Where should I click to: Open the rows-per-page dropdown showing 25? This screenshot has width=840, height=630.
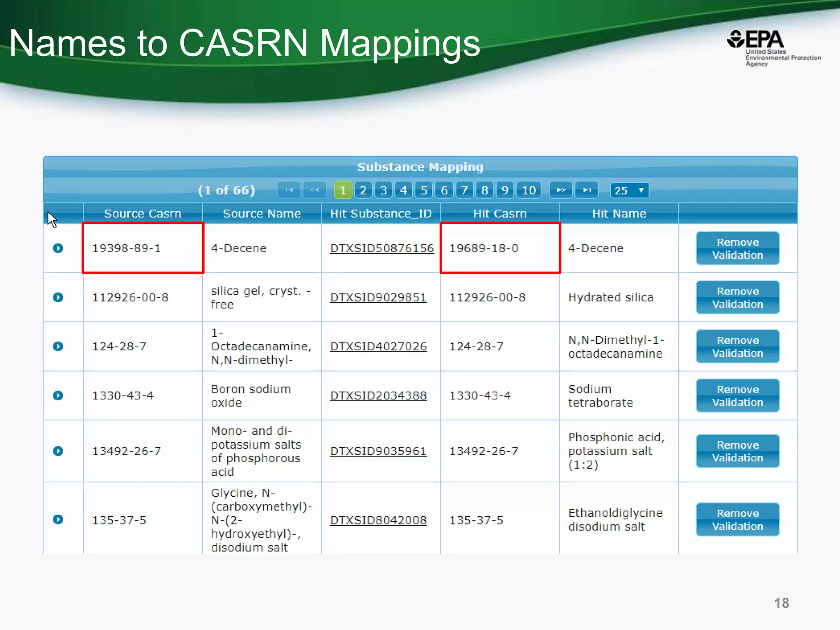click(x=629, y=190)
